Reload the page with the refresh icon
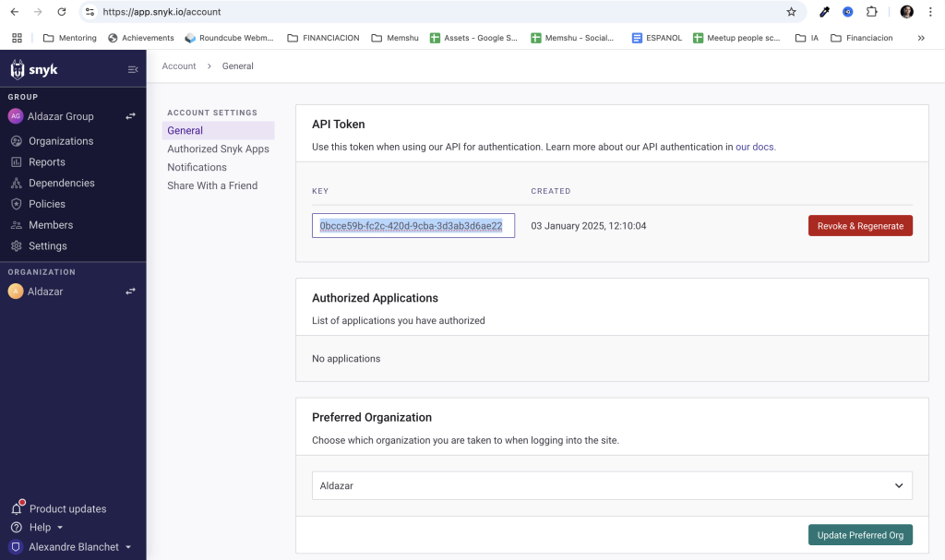Image resolution: width=945 pixels, height=560 pixels. (x=62, y=11)
